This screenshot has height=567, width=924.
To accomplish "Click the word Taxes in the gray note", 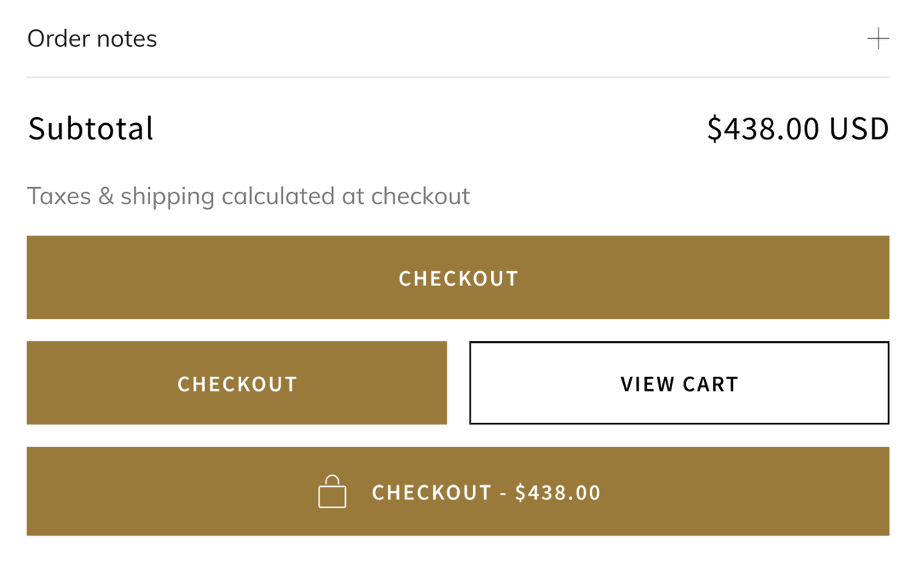I will pyautogui.click(x=59, y=196).
